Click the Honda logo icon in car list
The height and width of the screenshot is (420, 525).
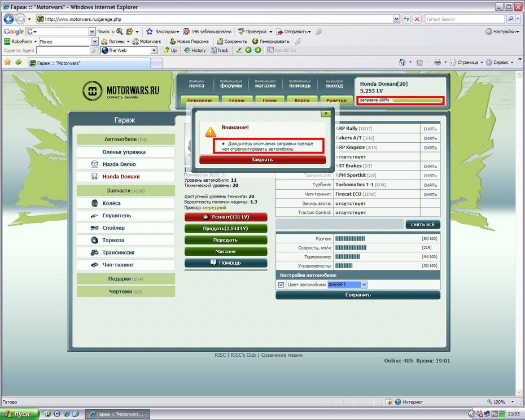pyautogui.click(x=94, y=177)
